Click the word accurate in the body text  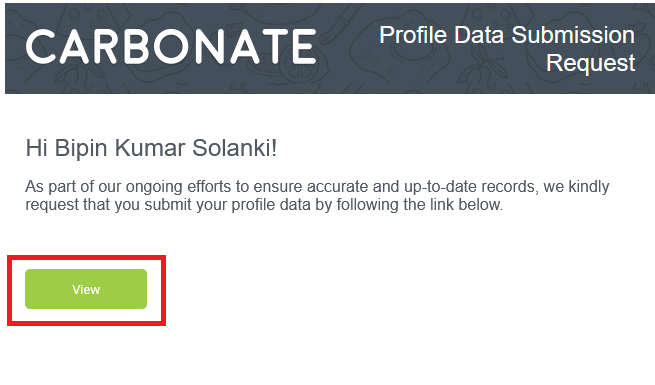[x=338, y=186]
